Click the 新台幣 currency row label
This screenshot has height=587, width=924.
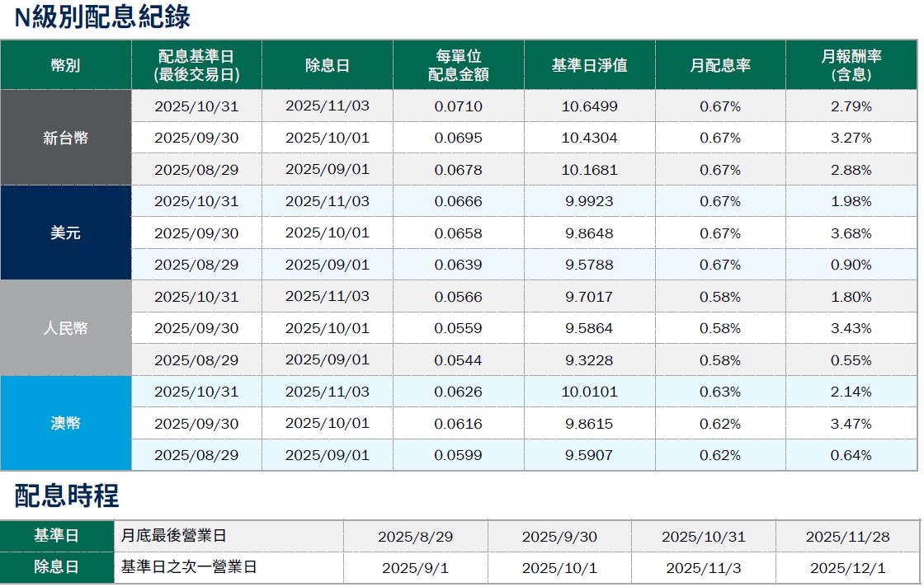point(65,139)
